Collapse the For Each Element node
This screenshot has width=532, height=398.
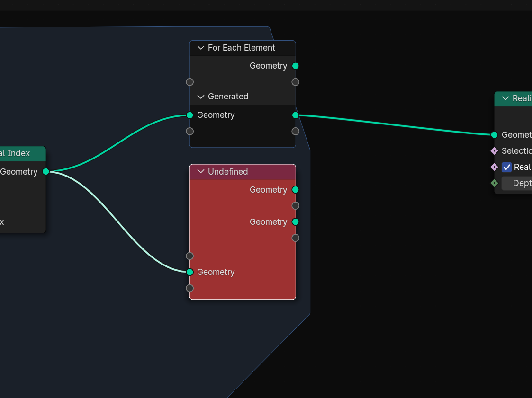(201, 48)
